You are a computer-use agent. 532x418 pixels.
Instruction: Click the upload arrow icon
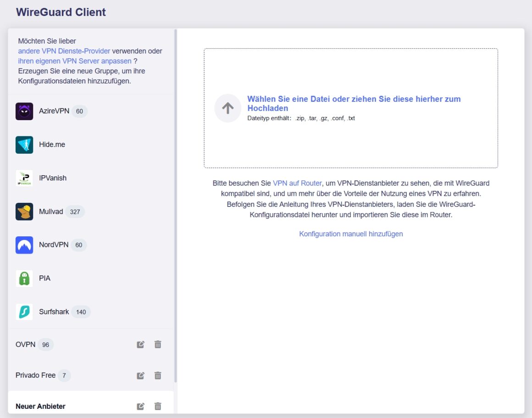pos(227,108)
